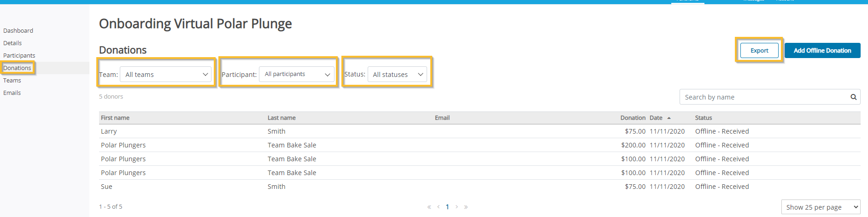
Task: Go to previous page arrow
Action: click(x=438, y=207)
